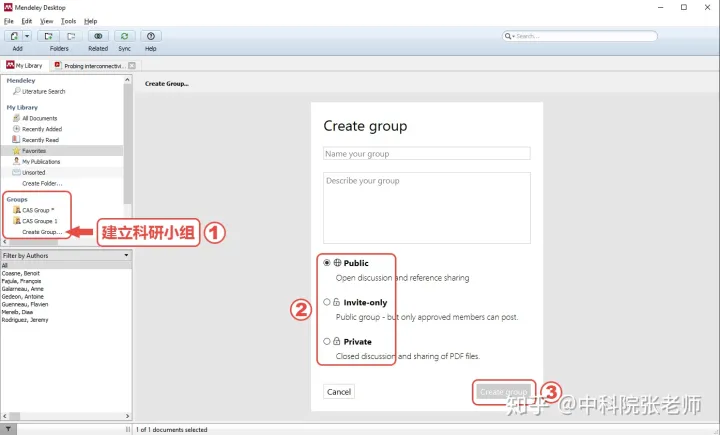Click the Add document toolbar icon
720x435 pixels.
(14, 36)
